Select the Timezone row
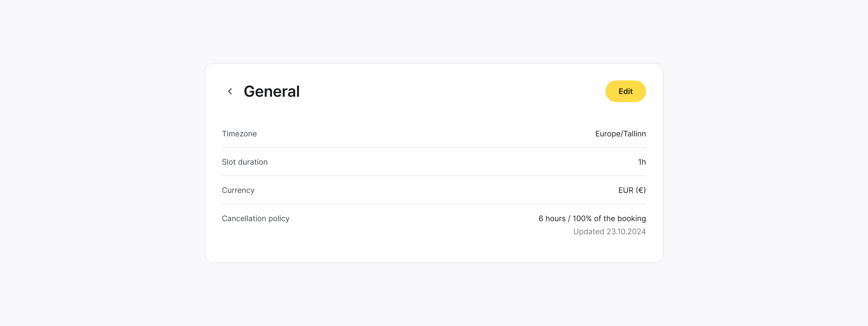 click(434, 134)
